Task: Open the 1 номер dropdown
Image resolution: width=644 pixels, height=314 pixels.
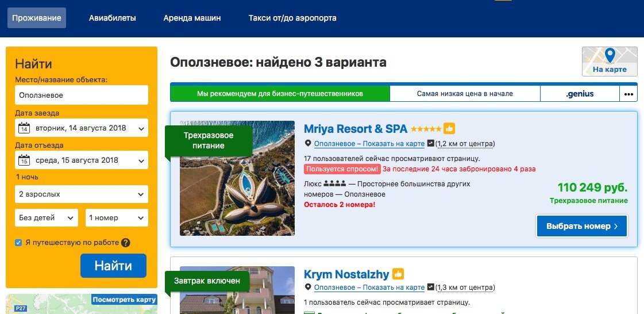Action: [x=117, y=218]
